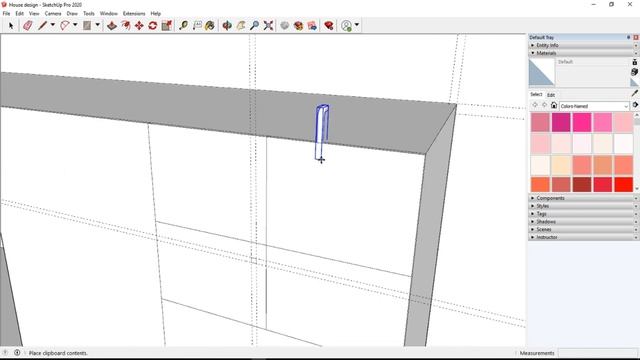The width and height of the screenshot is (640, 360).
Task: Choose the Pan hand tool
Action: (x=241, y=25)
